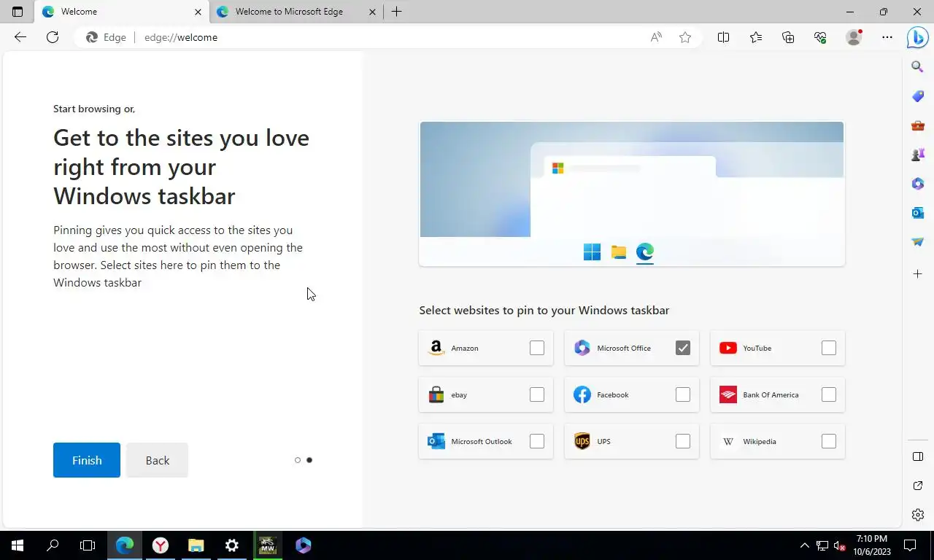This screenshot has width=934, height=560.
Task: Open the Windows Start menu
Action: pos(18,545)
